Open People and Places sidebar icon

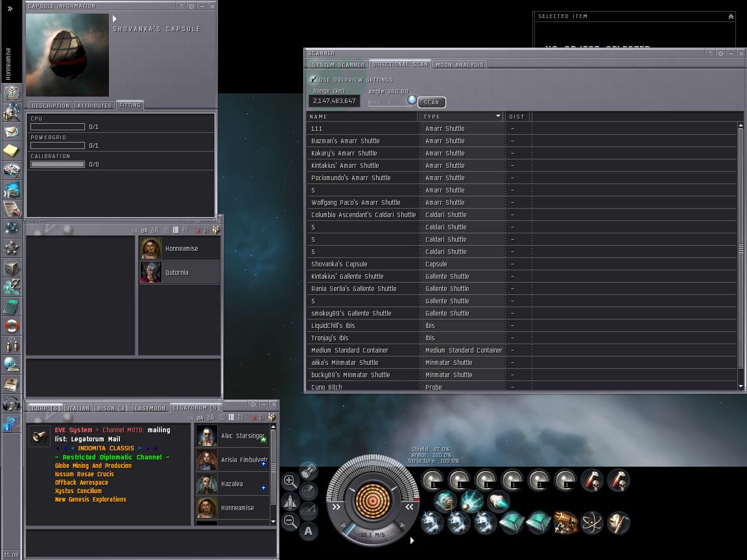(x=12, y=112)
